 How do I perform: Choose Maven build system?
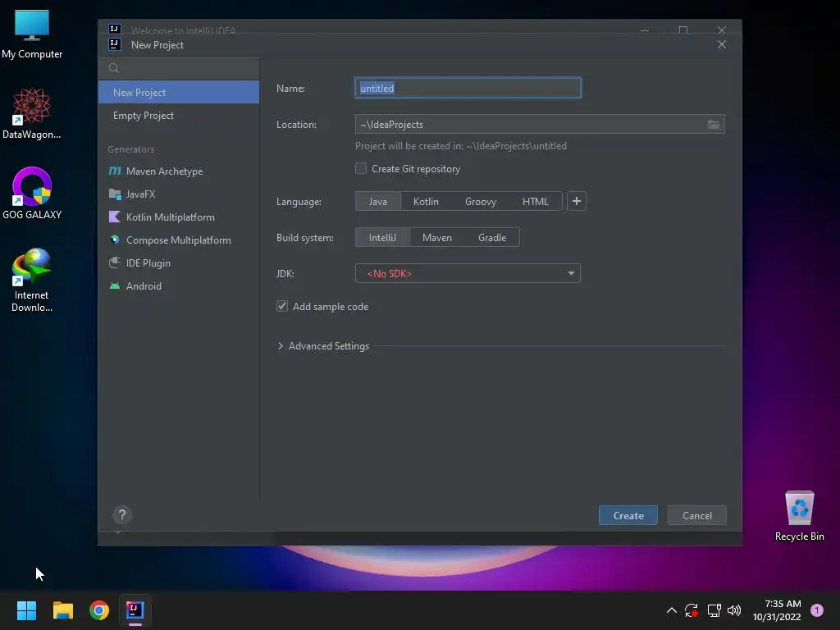(437, 237)
